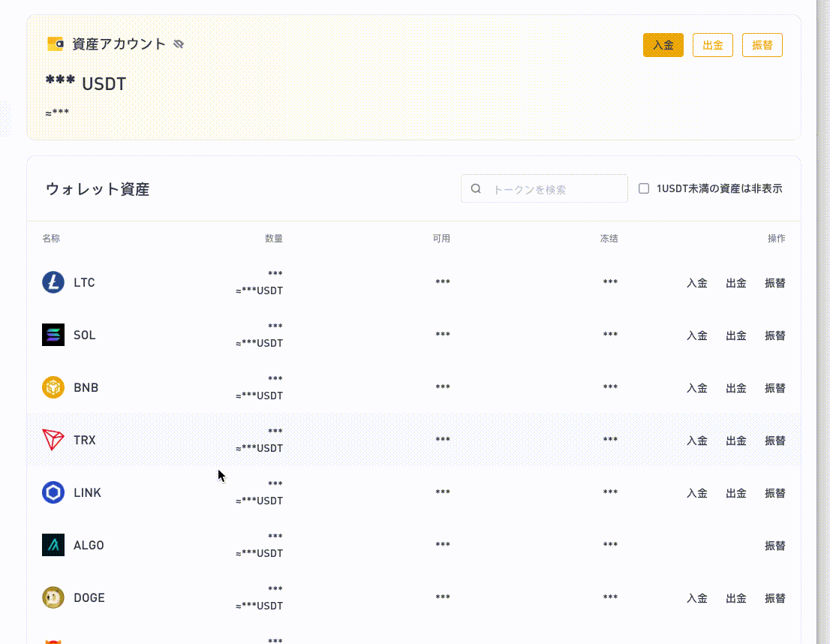
Task: Click the 可用 column header
Action: point(441,239)
